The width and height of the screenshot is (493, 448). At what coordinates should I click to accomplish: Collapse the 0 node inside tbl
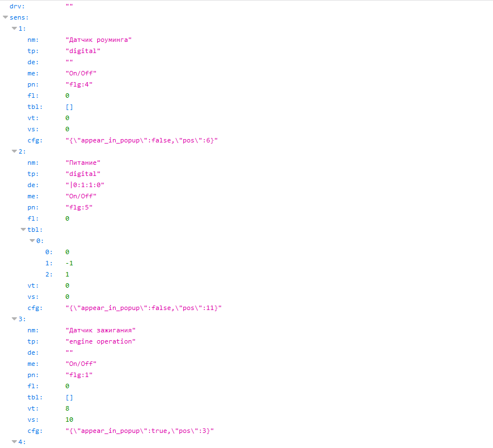coord(32,241)
